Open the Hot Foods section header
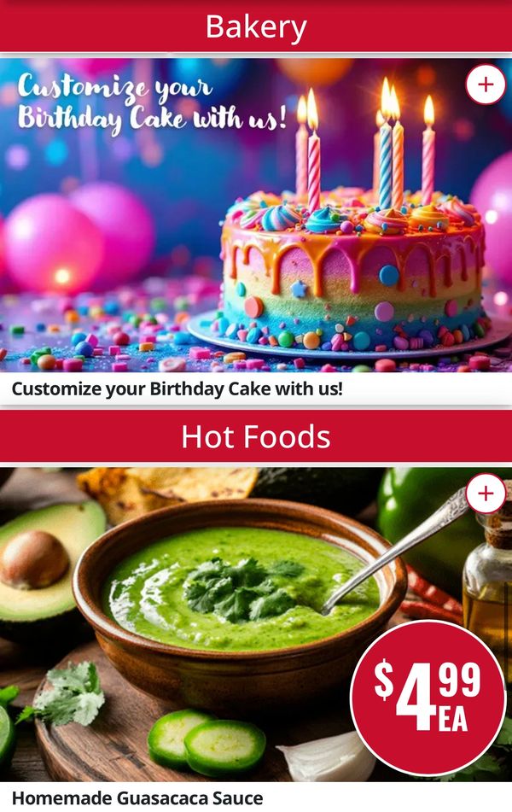Image resolution: width=512 pixels, height=812 pixels. coord(256,436)
